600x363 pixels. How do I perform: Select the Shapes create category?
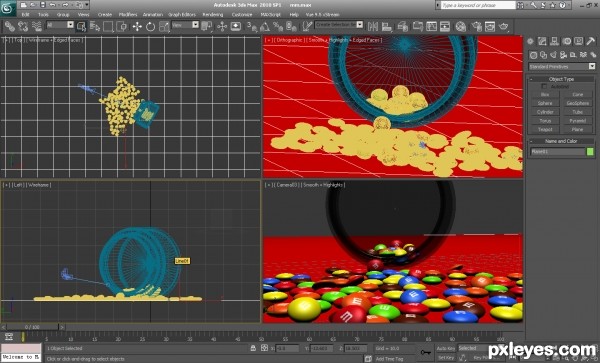543,55
